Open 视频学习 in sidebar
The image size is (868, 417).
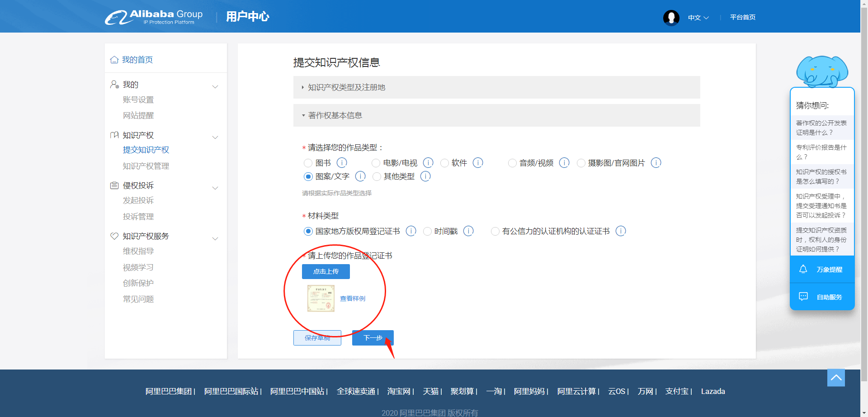coord(138,267)
